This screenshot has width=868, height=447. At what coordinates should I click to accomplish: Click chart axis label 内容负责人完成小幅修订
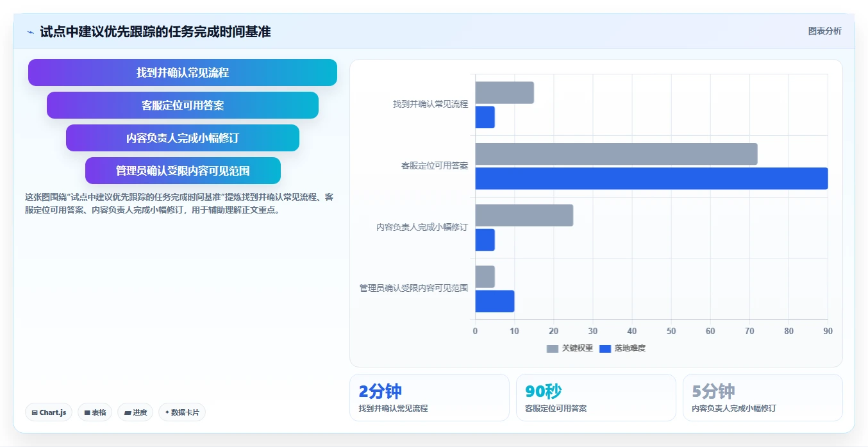coord(422,227)
